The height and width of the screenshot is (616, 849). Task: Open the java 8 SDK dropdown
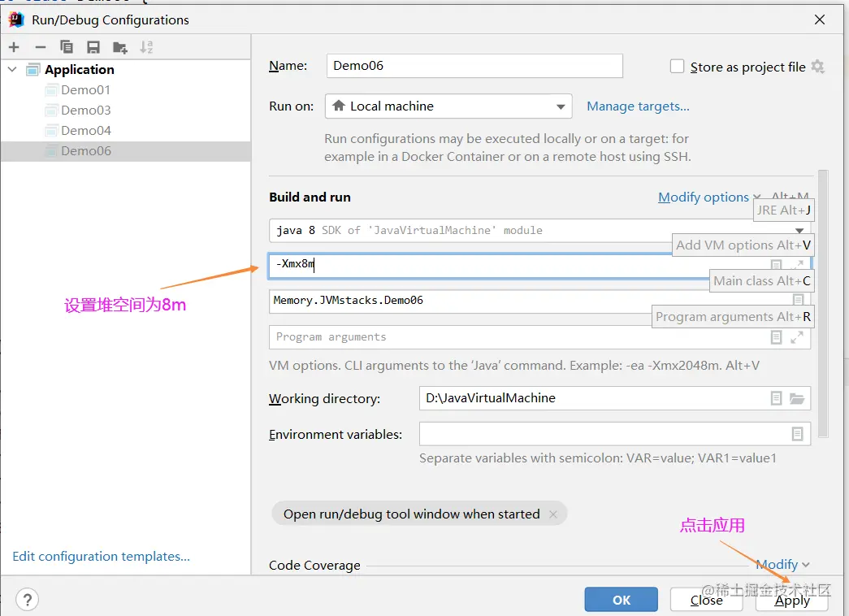(x=799, y=231)
